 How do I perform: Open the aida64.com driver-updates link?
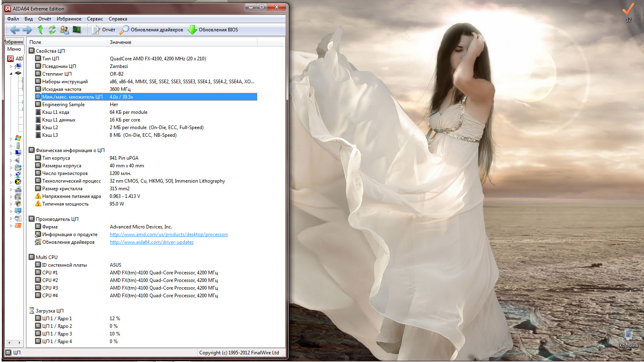click(x=152, y=242)
